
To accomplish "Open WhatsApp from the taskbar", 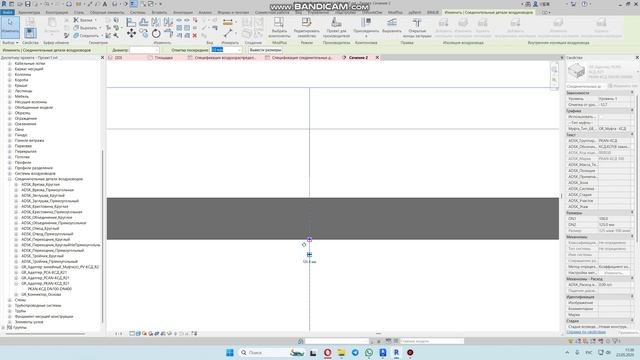I will (369, 352).
